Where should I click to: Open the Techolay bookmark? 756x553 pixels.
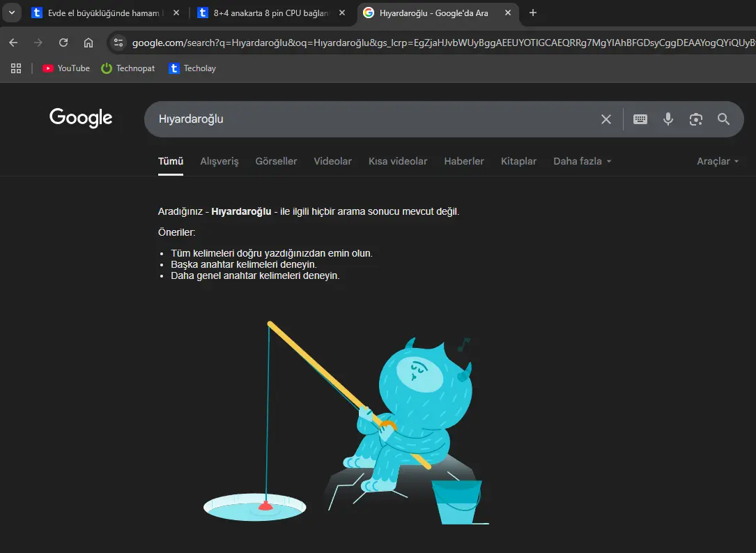pyautogui.click(x=192, y=68)
